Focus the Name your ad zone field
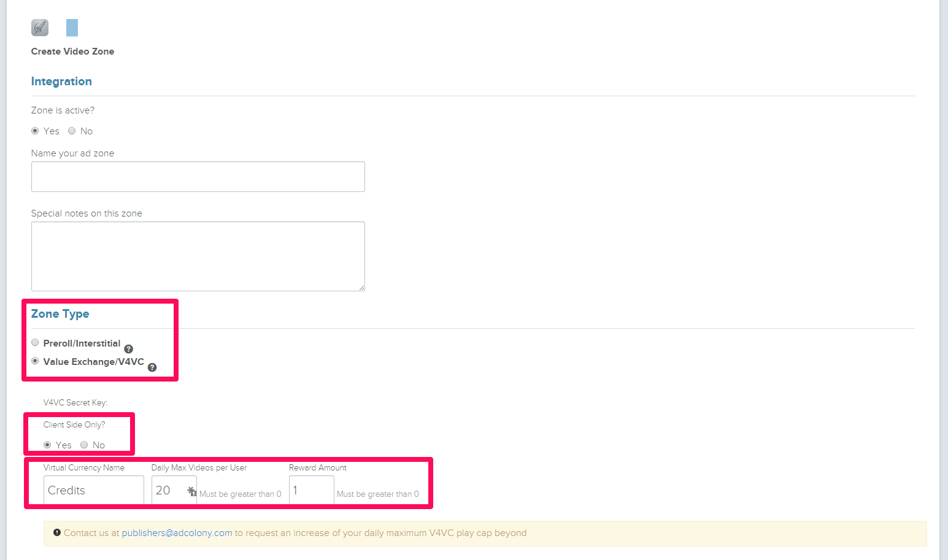The height and width of the screenshot is (560, 948). 198,177
